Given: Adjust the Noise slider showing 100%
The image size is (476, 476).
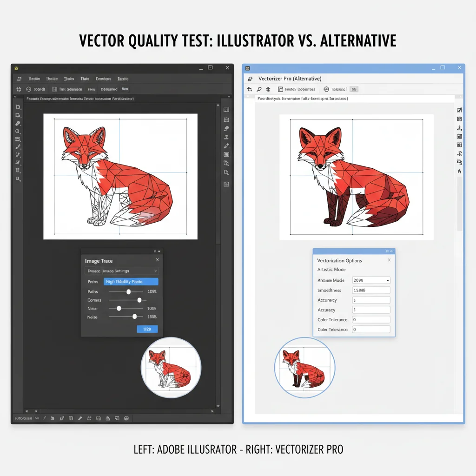Looking at the screenshot, I should pos(119,309).
